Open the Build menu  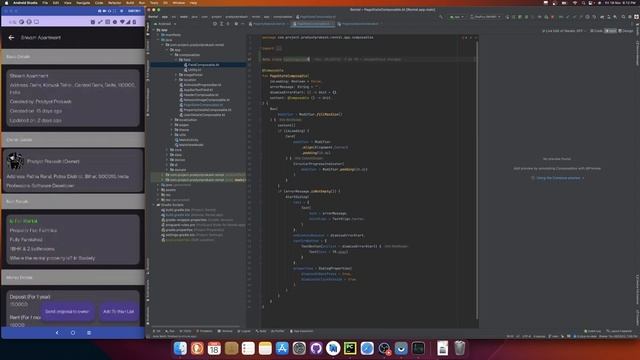[130, 2]
